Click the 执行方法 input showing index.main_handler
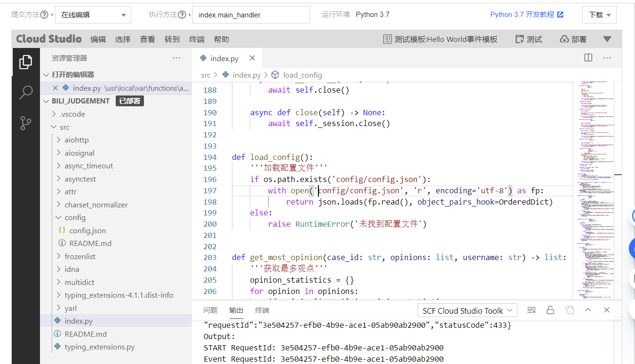This screenshot has height=364, width=635. pos(251,15)
